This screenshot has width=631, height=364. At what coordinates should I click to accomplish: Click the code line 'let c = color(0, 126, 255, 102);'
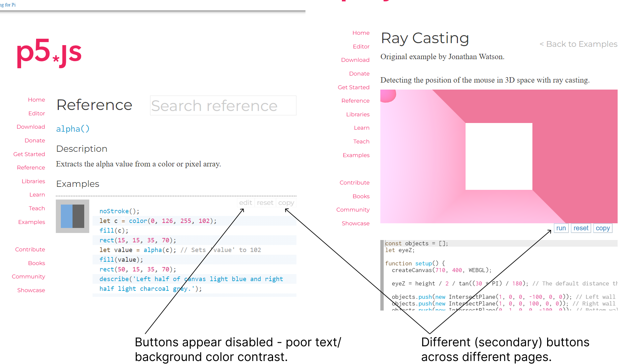(158, 221)
